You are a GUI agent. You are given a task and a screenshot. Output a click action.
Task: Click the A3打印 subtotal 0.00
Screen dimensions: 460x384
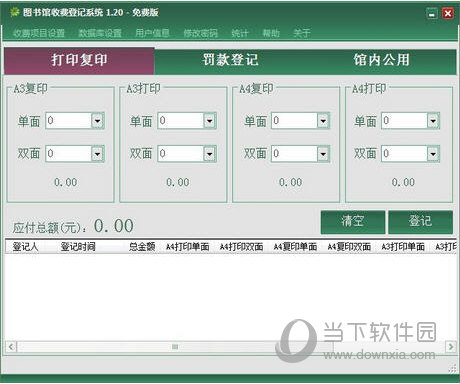point(178,182)
